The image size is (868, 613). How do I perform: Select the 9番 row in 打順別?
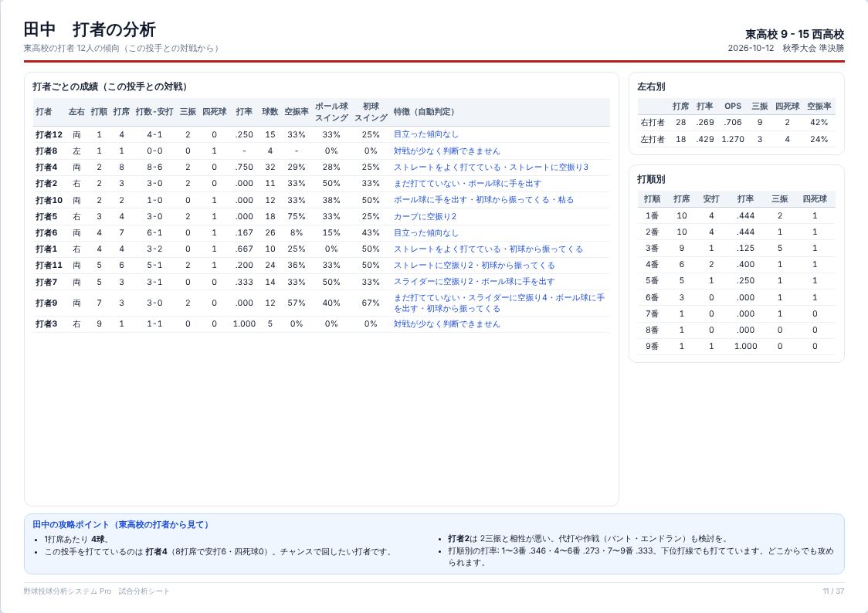point(736,347)
